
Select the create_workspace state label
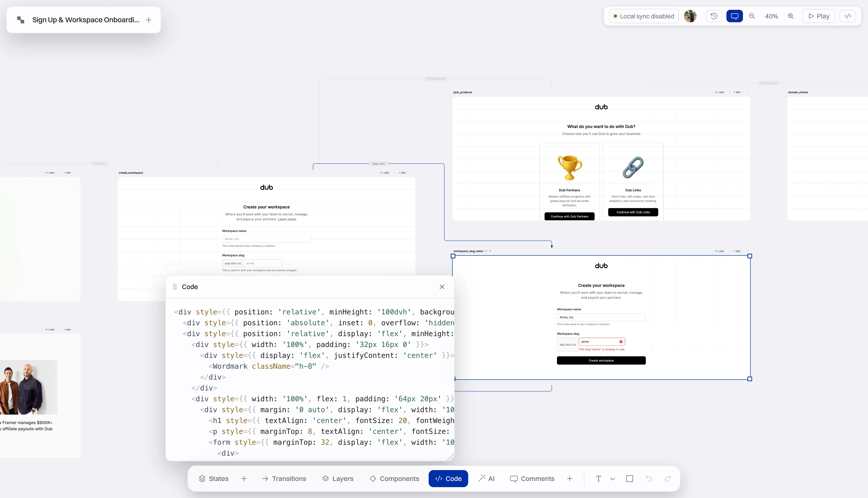tap(130, 173)
